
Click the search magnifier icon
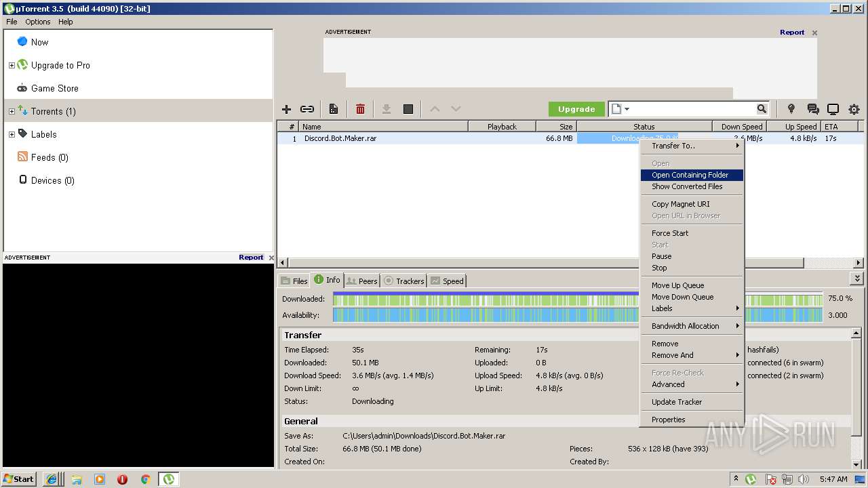pos(762,109)
